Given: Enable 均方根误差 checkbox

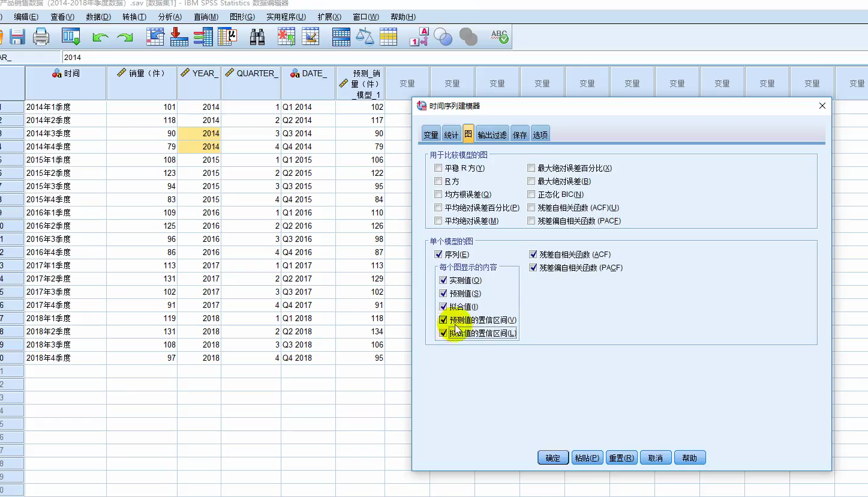Looking at the screenshot, I should [x=438, y=194].
